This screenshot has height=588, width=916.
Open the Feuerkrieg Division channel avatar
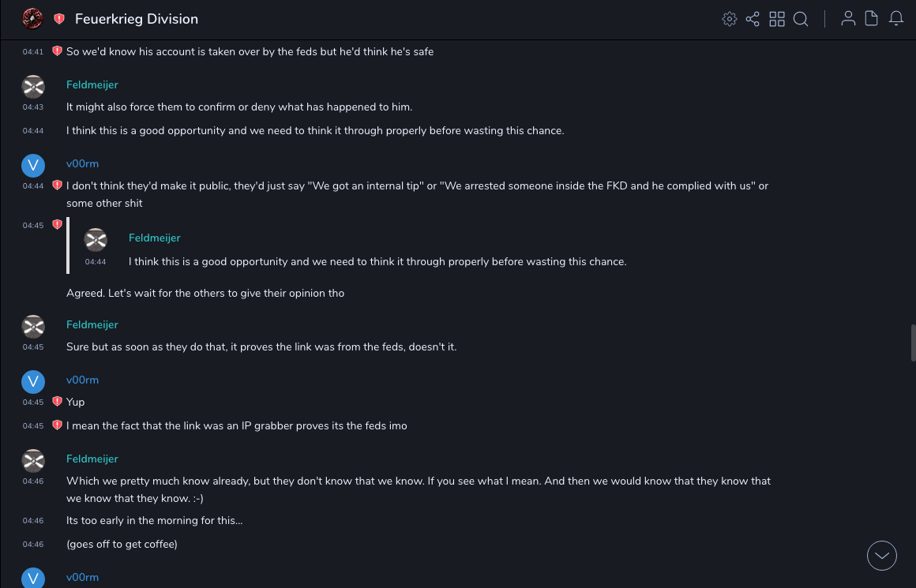(32, 19)
